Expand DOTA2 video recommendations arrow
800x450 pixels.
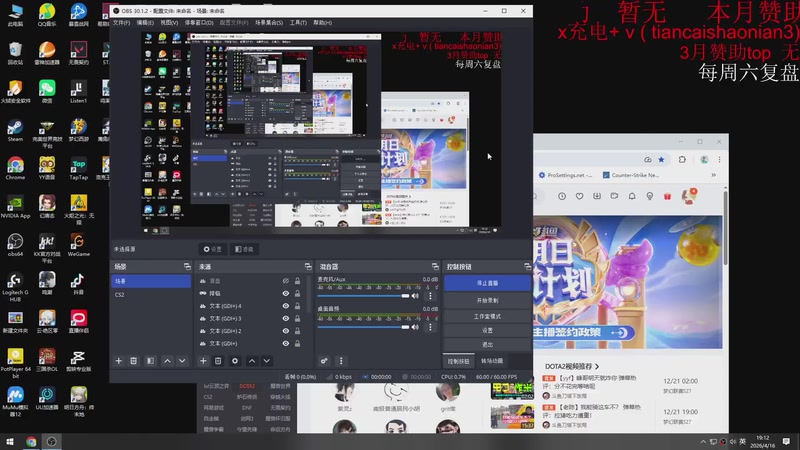(597, 366)
